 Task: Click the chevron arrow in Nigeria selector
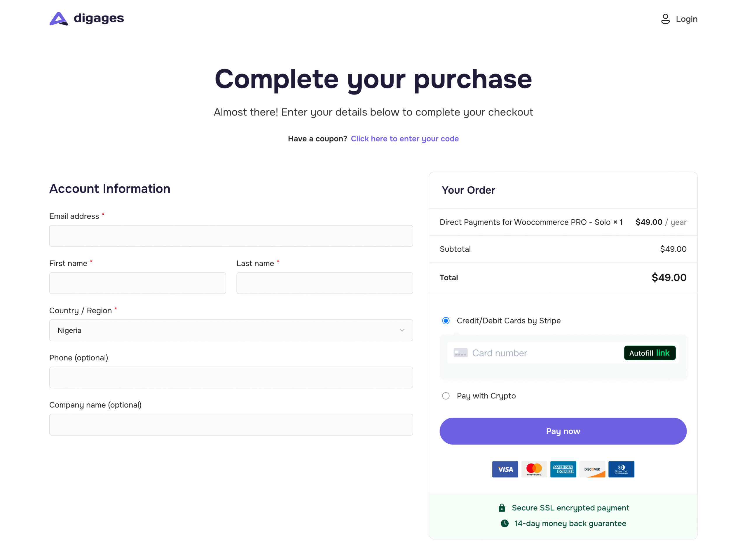[x=402, y=330]
